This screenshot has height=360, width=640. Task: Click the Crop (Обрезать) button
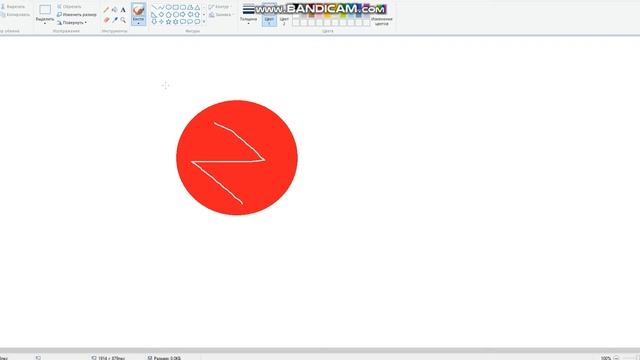click(69, 7)
